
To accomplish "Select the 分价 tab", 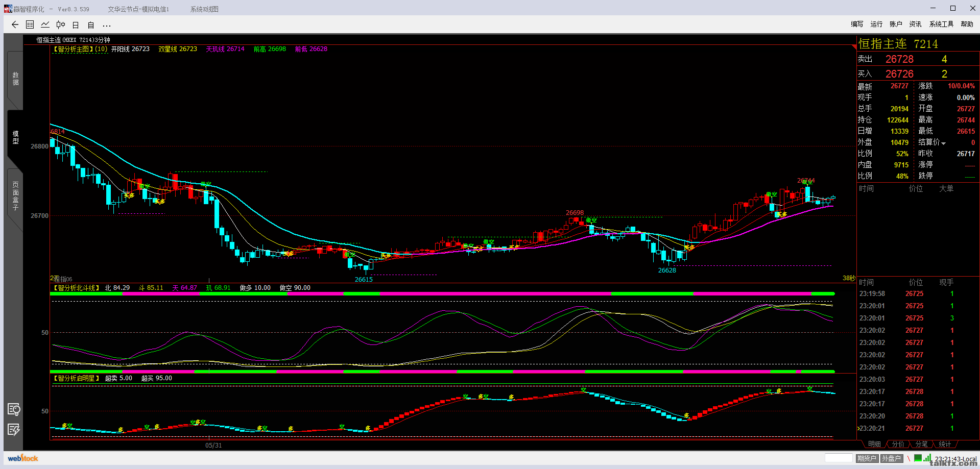I will pyautogui.click(x=898, y=444).
